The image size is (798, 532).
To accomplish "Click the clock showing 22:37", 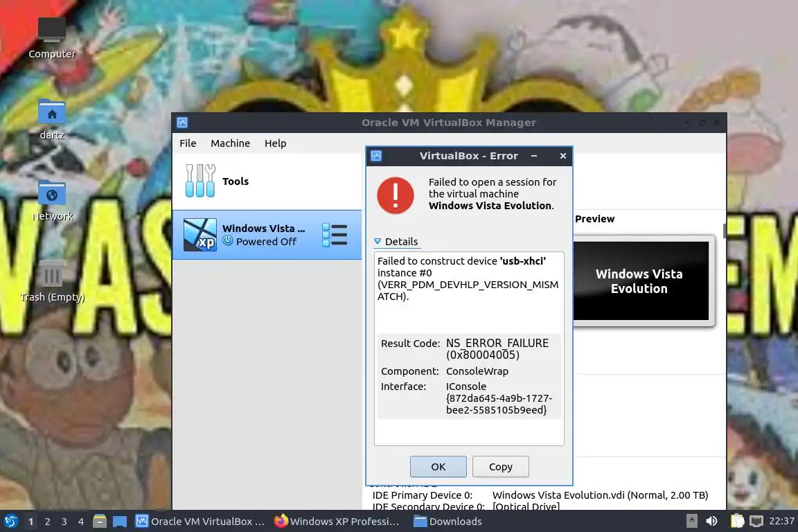I will 781,521.
